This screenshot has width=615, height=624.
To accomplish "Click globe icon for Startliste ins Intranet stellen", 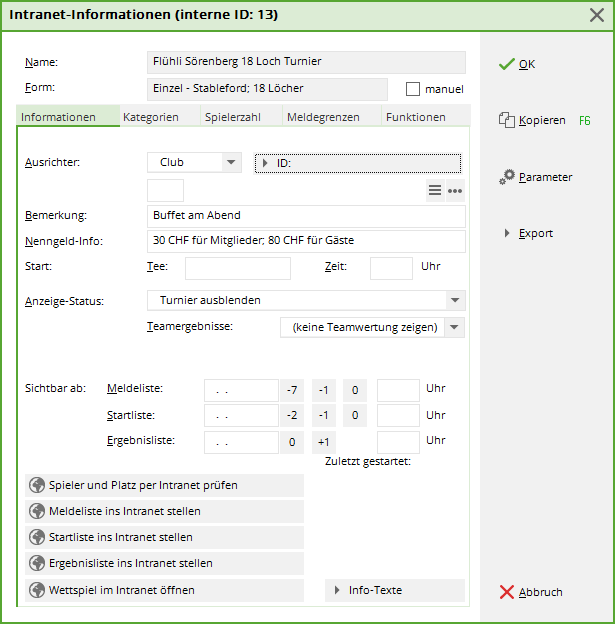I will [x=38, y=537].
